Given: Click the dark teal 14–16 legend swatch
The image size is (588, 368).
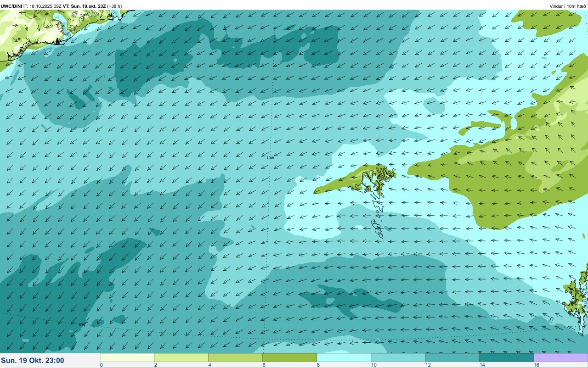Looking at the screenshot, I should click(x=507, y=357).
